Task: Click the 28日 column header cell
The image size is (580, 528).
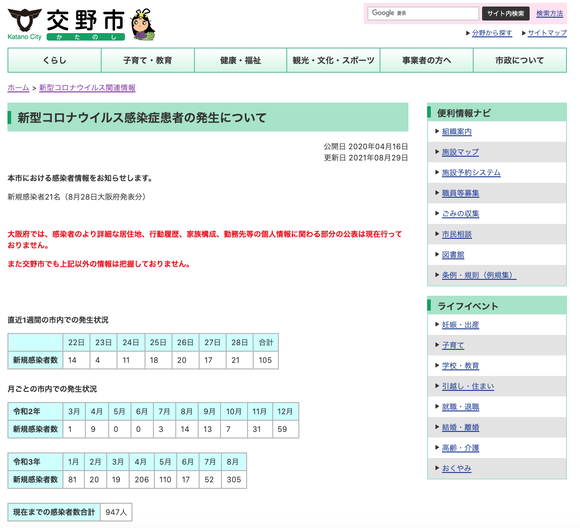Action: (x=239, y=343)
